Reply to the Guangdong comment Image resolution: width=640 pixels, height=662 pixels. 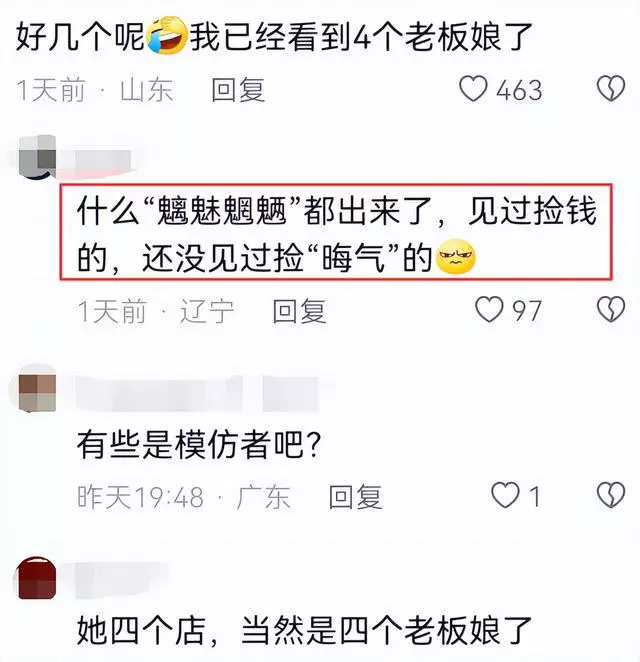pyautogui.click(x=355, y=496)
